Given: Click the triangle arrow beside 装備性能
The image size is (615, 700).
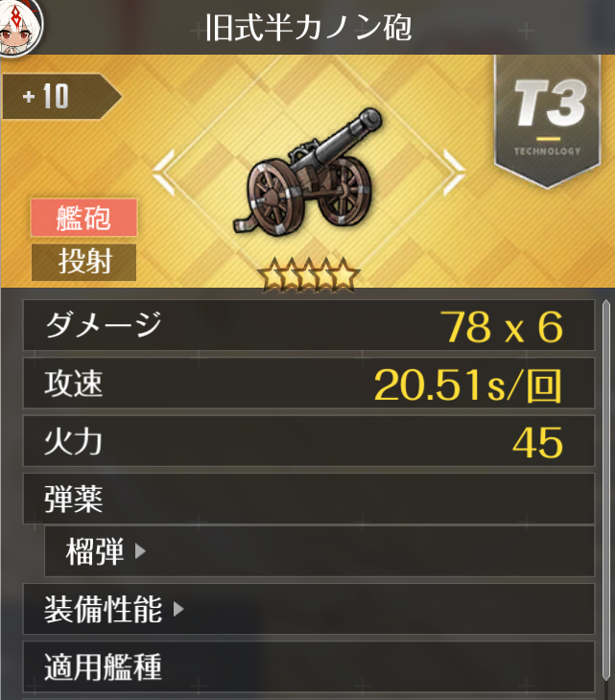Looking at the screenshot, I should [178, 609].
